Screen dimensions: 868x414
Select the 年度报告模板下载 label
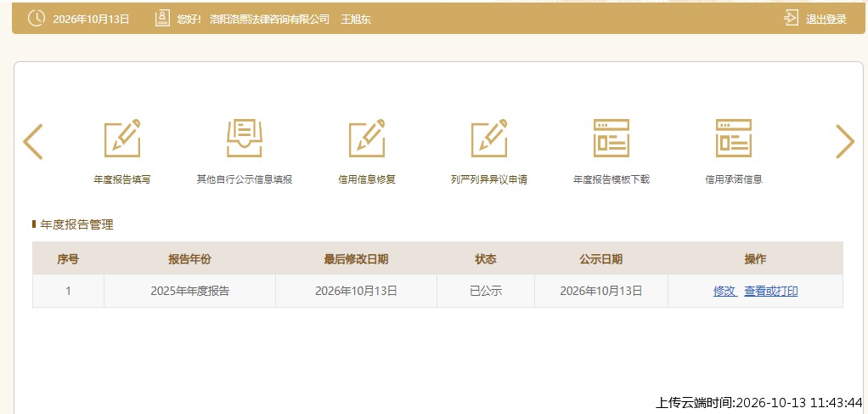coord(612,179)
